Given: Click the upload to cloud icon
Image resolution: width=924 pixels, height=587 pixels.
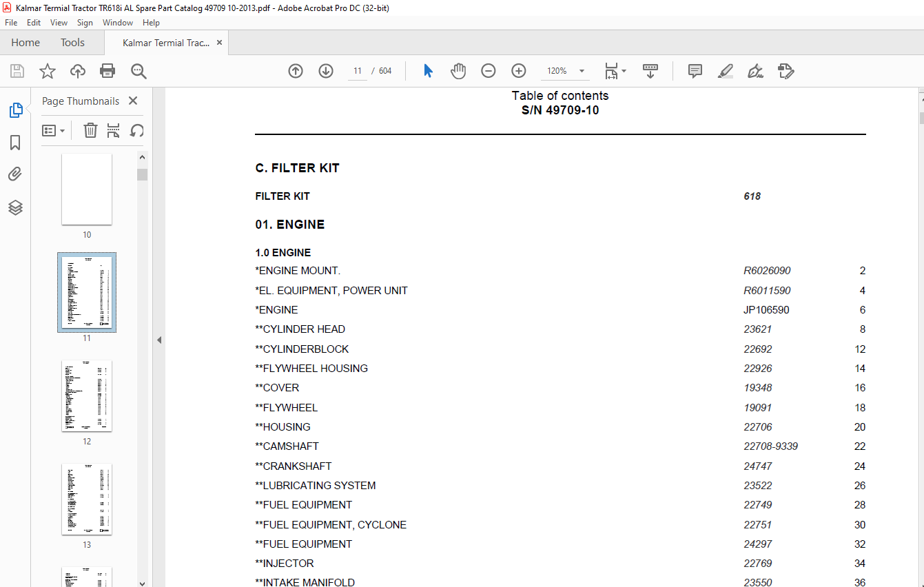Looking at the screenshot, I should (x=78, y=71).
